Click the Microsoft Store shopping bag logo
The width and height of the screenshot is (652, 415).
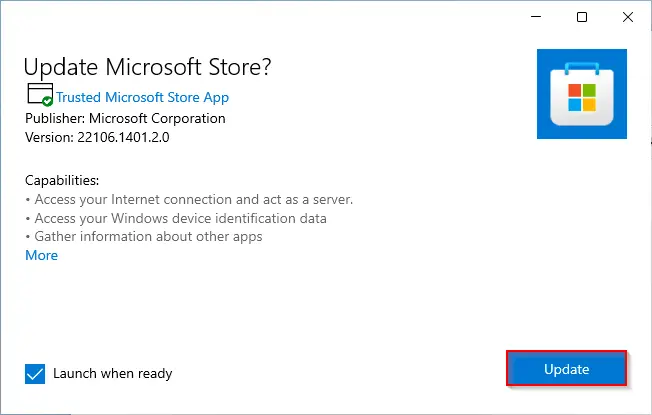coord(582,94)
